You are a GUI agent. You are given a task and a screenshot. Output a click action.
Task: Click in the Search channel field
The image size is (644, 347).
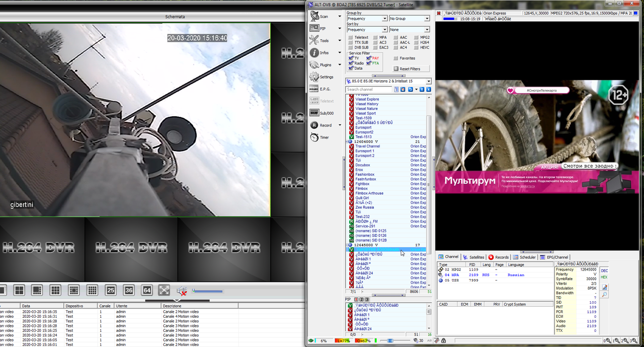pyautogui.click(x=369, y=89)
